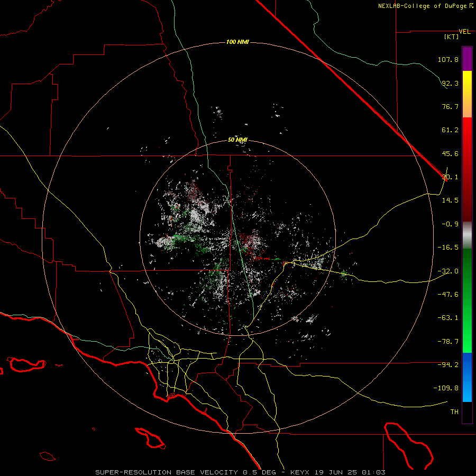The width and height of the screenshot is (476, 476).
Task: Click the 61.2 legend value
Action: click(450, 130)
